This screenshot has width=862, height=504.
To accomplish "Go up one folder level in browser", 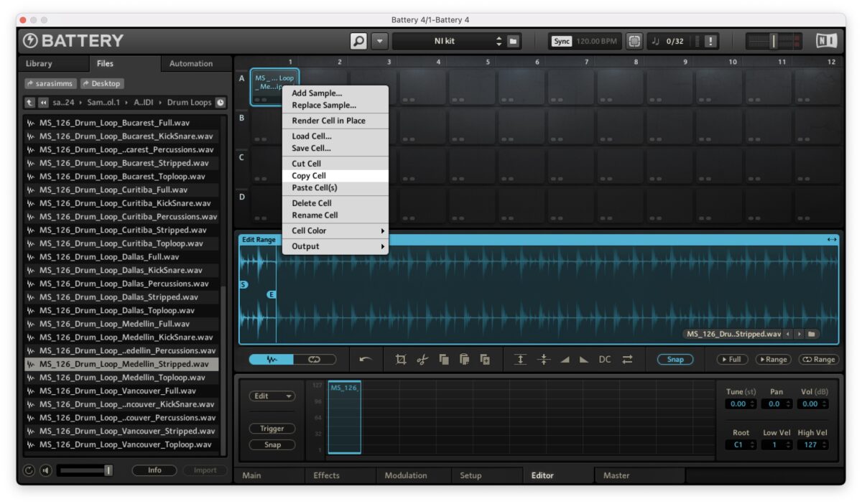I will 29,103.
